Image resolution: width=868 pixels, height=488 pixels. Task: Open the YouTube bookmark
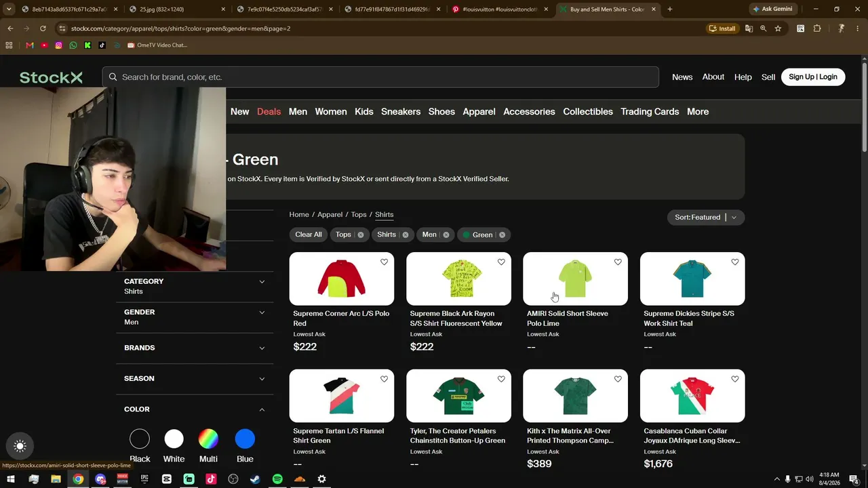[x=44, y=45]
